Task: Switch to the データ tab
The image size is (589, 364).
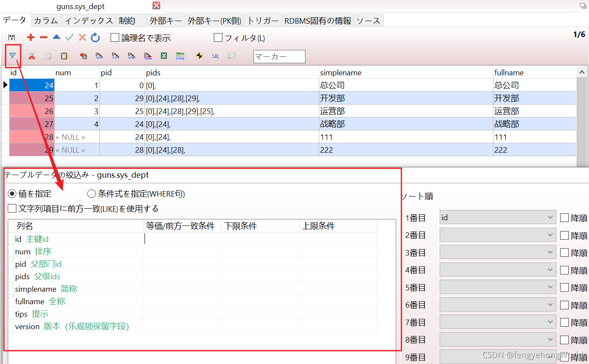Action: click(x=15, y=20)
